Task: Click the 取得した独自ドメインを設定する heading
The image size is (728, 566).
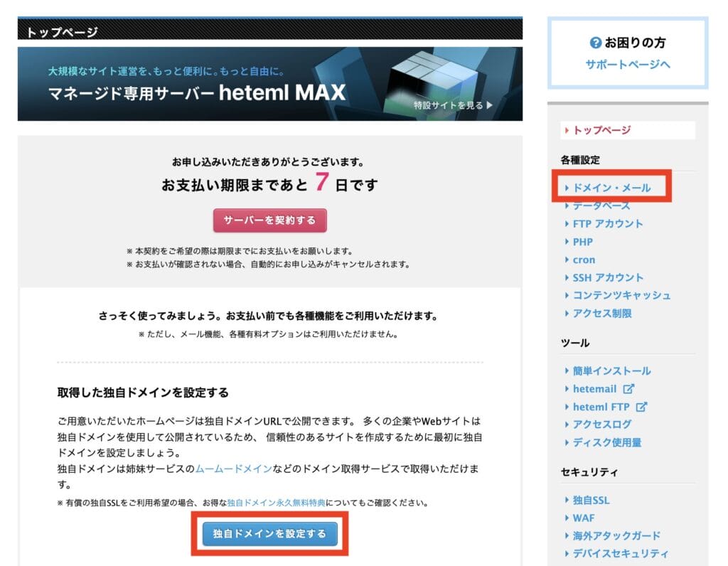Action: pos(143,393)
